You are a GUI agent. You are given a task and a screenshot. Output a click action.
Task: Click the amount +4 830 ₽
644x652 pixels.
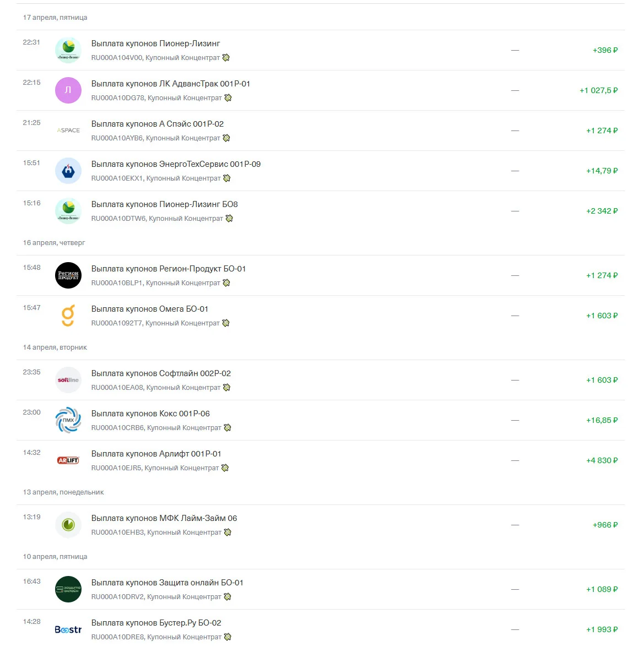coord(602,461)
